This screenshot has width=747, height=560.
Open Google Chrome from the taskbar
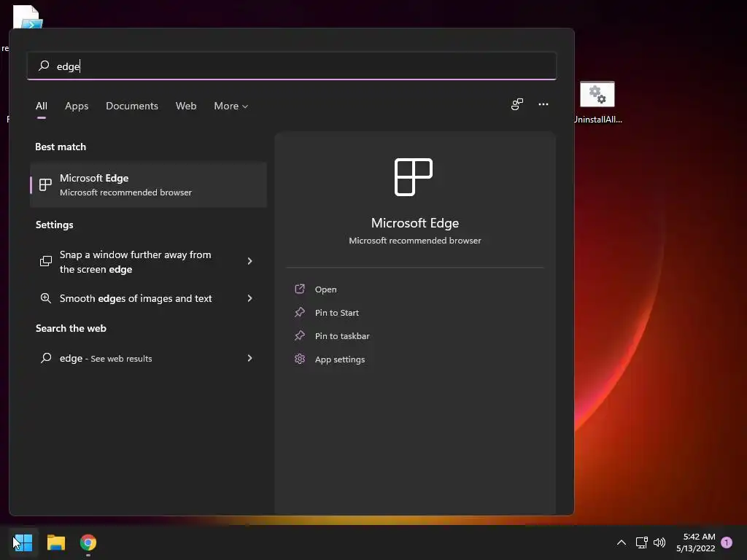[x=88, y=542]
